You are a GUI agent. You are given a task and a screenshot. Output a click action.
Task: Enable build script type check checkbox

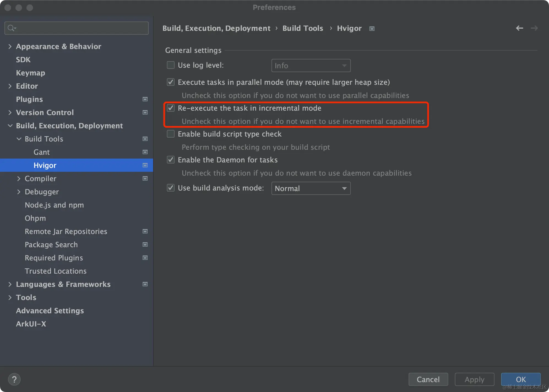tap(171, 134)
